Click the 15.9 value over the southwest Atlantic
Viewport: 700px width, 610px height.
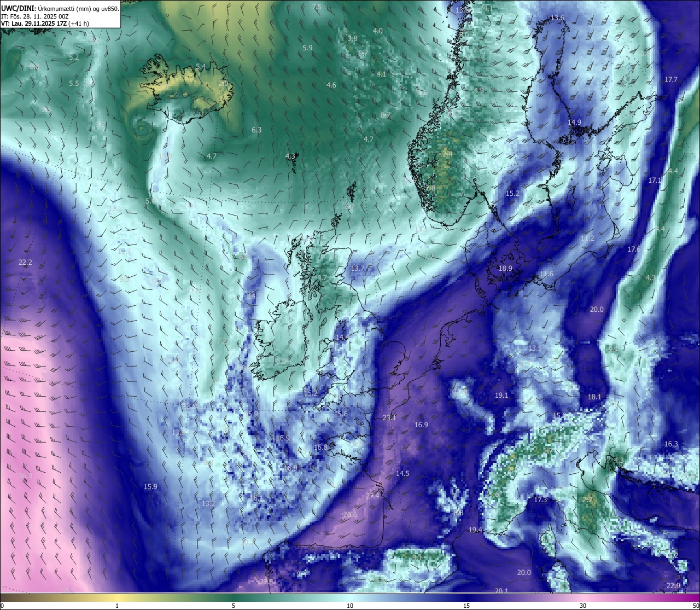click(x=150, y=487)
